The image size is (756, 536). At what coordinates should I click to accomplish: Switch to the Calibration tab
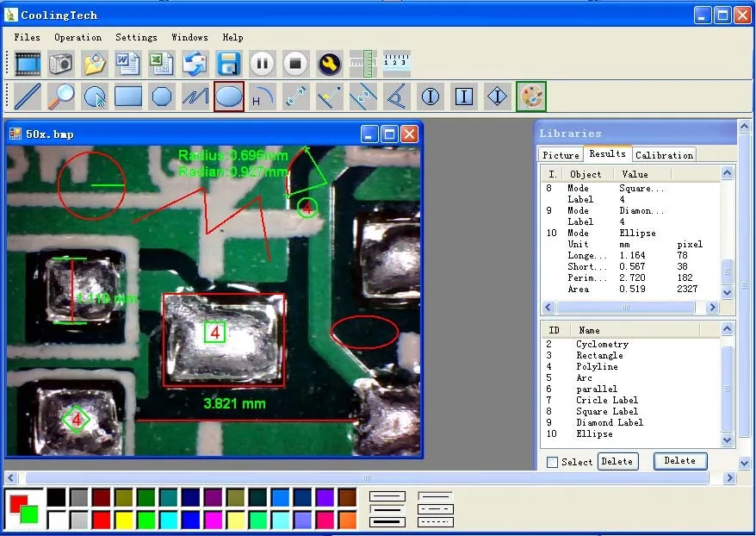click(664, 155)
